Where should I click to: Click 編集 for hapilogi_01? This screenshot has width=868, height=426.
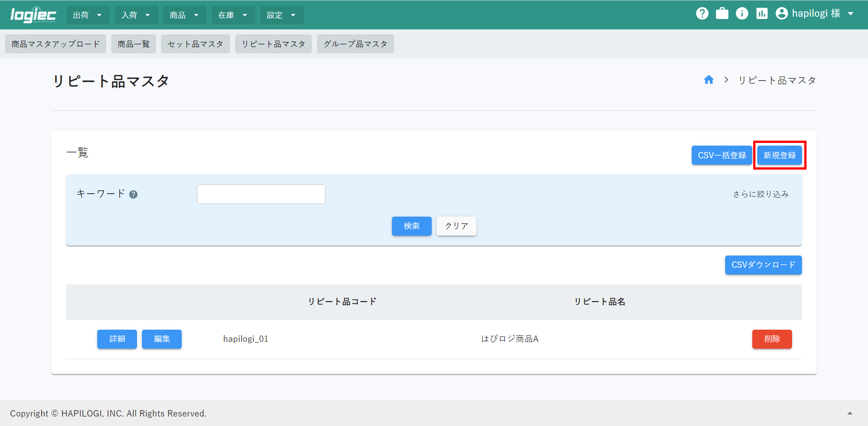(x=161, y=339)
